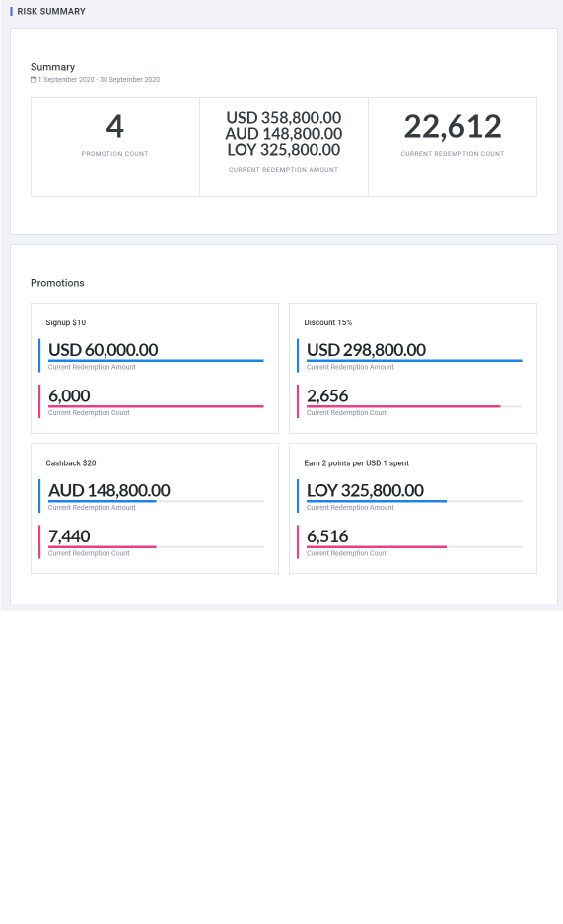Open the Signup $10 promotion card
Screen dimensions: 563x924
tap(155, 368)
